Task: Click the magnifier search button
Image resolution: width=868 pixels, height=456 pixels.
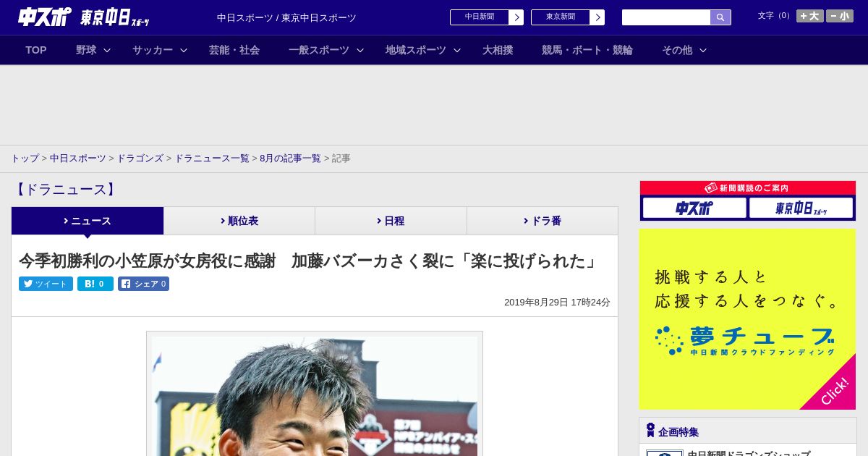Action: (x=720, y=17)
